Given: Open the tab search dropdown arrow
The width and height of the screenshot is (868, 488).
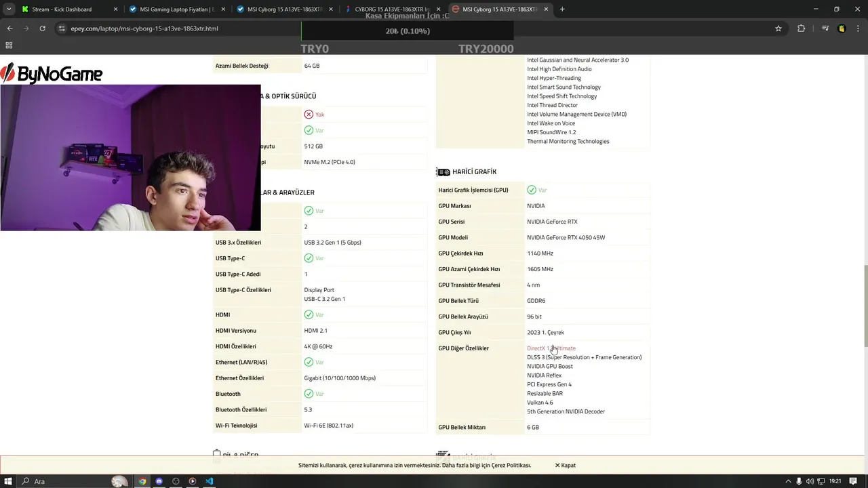Looking at the screenshot, I should tap(8, 9).
